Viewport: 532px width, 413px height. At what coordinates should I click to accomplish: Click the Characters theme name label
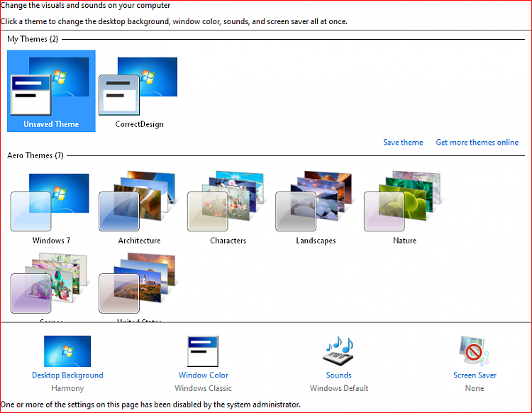(228, 241)
